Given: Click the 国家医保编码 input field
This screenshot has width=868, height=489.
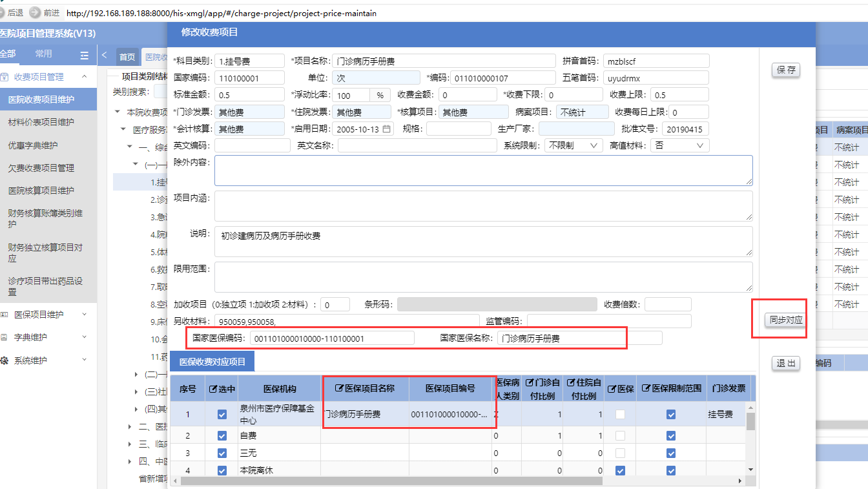Looking at the screenshot, I should tap(332, 338).
